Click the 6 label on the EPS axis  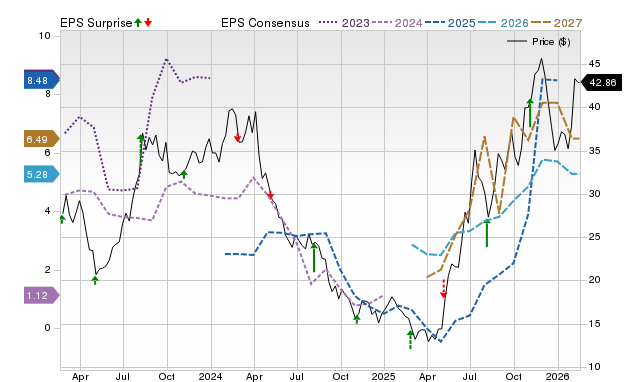tap(47, 152)
